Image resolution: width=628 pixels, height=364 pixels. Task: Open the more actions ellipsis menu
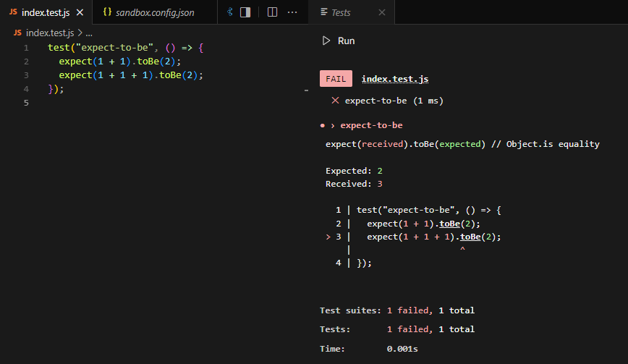(x=292, y=12)
